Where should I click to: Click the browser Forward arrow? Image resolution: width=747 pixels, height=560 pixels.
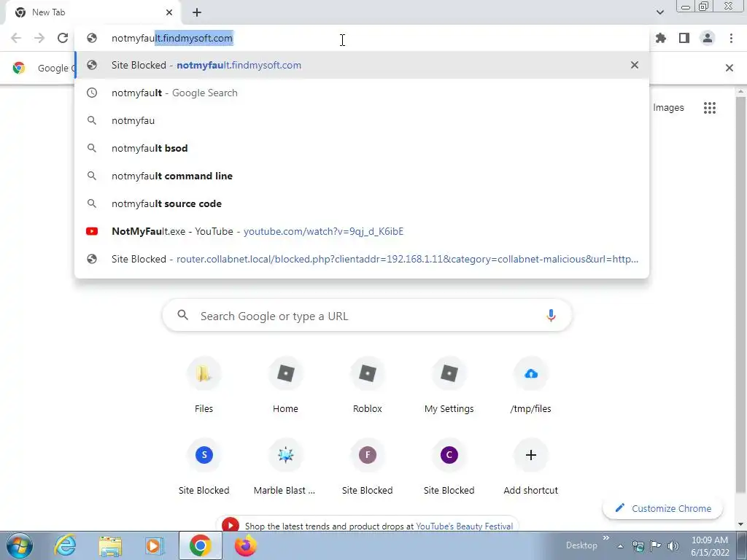pyautogui.click(x=39, y=38)
